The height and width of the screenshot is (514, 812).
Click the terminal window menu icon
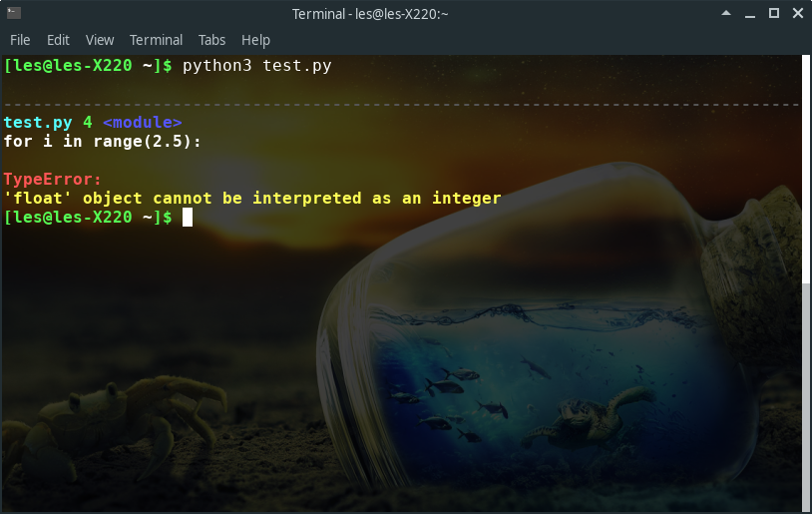(x=14, y=13)
